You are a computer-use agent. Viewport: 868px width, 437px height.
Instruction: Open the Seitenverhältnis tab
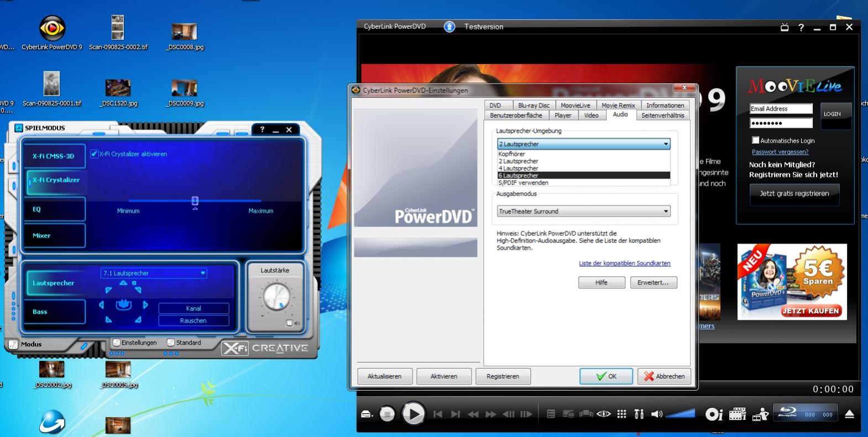click(662, 115)
